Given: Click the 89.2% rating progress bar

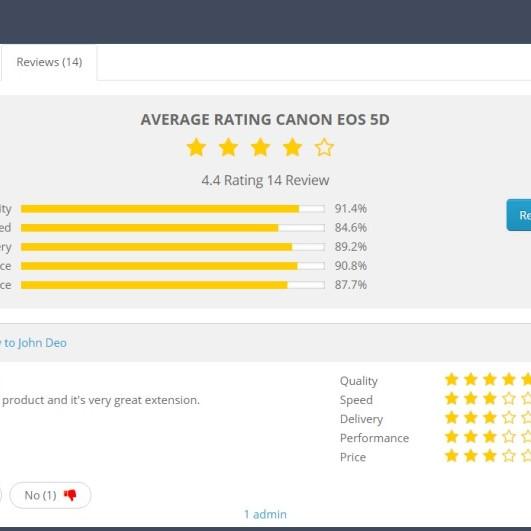Looking at the screenshot, I should pyautogui.click(x=173, y=247).
